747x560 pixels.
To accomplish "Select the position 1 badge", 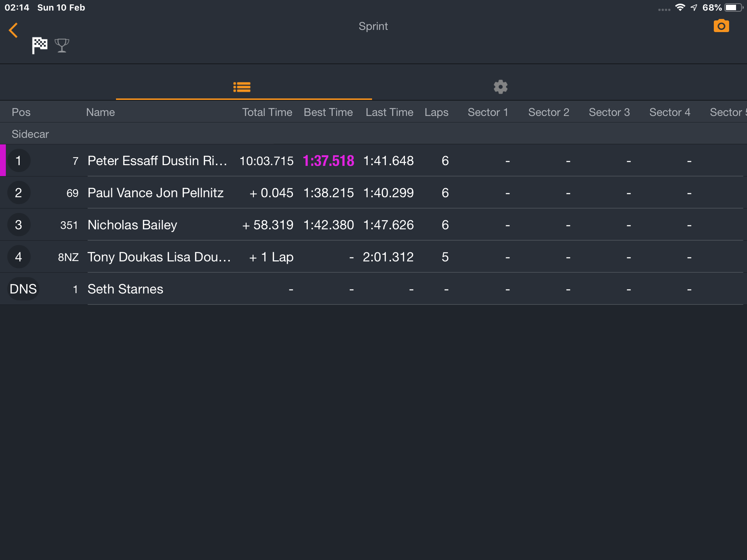I will pos(19,161).
